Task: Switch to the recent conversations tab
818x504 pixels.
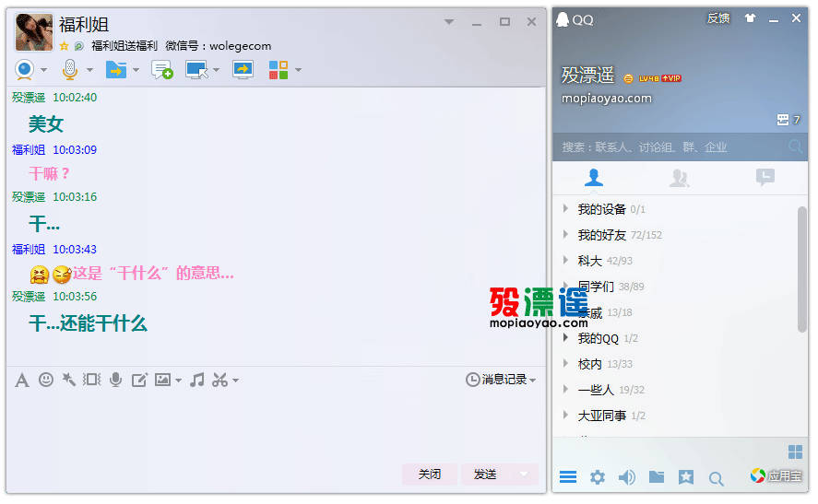Action: (x=765, y=178)
